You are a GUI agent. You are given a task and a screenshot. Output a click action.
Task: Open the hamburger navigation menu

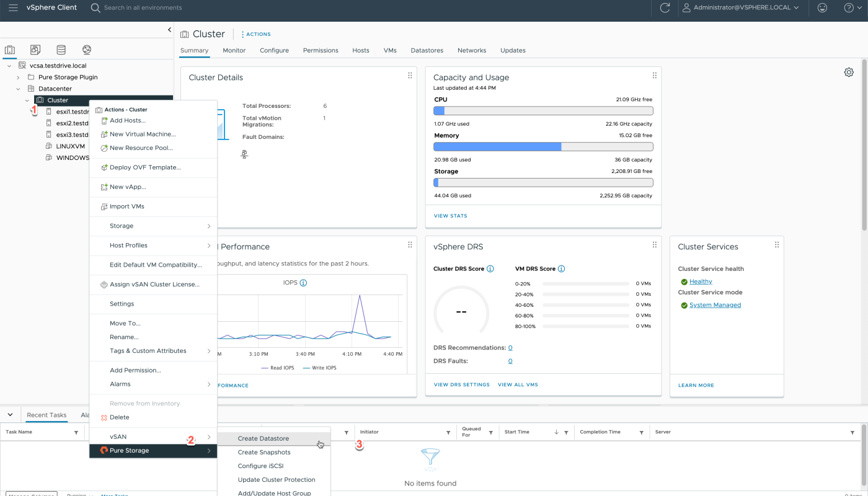(x=13, y=8)
